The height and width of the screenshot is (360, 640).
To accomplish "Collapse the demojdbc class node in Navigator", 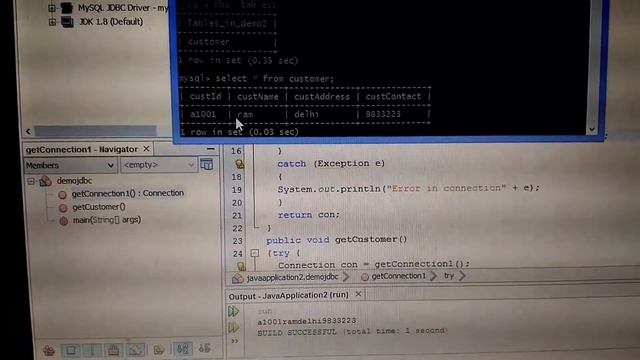I will tap(31, 181).
